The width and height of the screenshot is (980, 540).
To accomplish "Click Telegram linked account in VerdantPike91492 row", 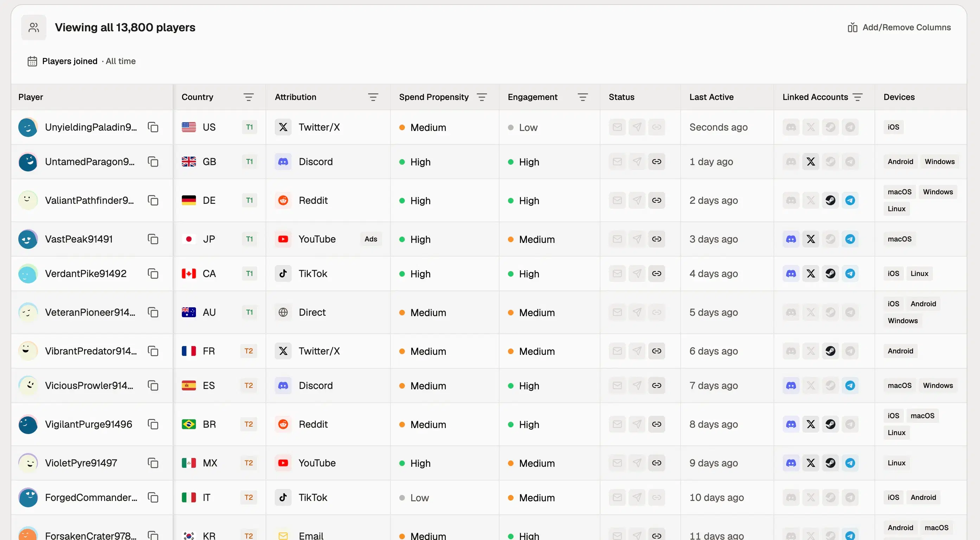I will [850, 274].
